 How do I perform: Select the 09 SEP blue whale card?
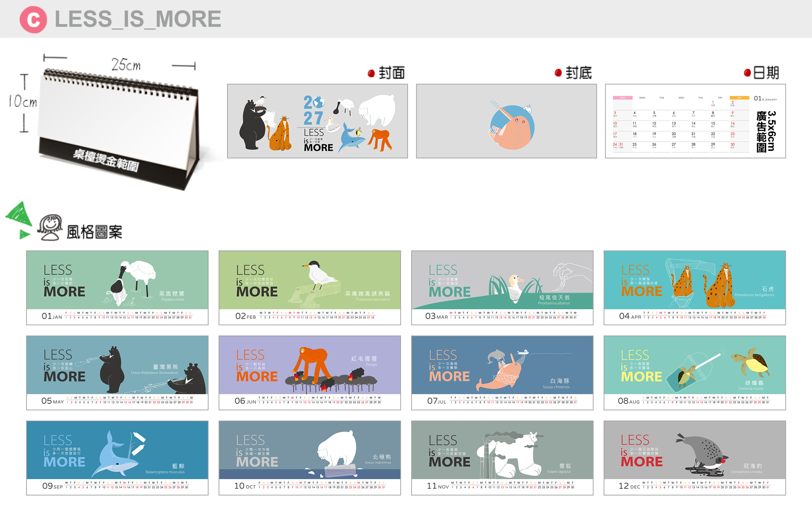point(117,458)
